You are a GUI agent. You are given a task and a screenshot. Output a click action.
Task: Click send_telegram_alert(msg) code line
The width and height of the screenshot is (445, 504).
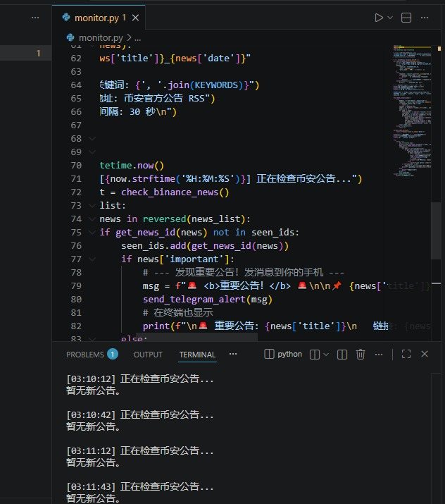pyautogui.click(x=208, y=300)
